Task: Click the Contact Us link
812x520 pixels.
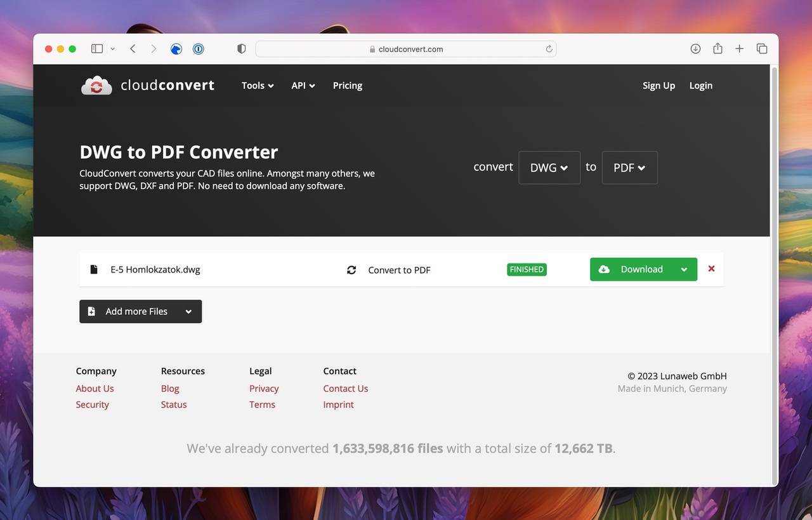Action: tap(346, 389)
